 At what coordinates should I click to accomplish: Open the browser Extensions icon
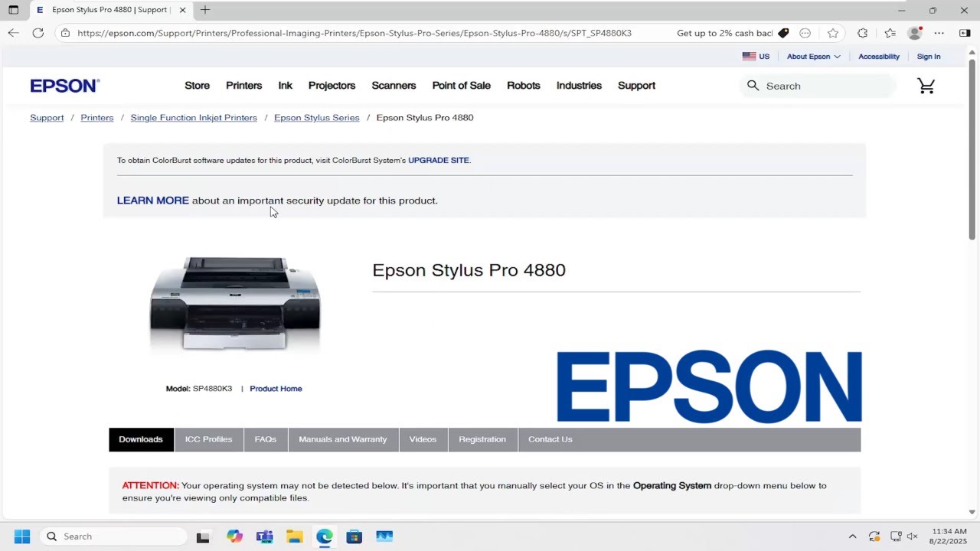point(862,33)
